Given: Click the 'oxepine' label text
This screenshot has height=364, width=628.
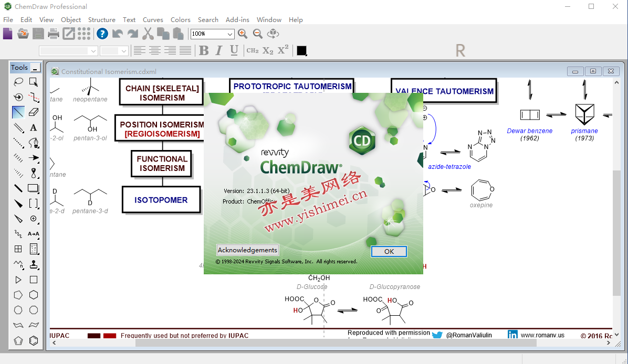Looking at the screenshot, I should coord(481,205).
